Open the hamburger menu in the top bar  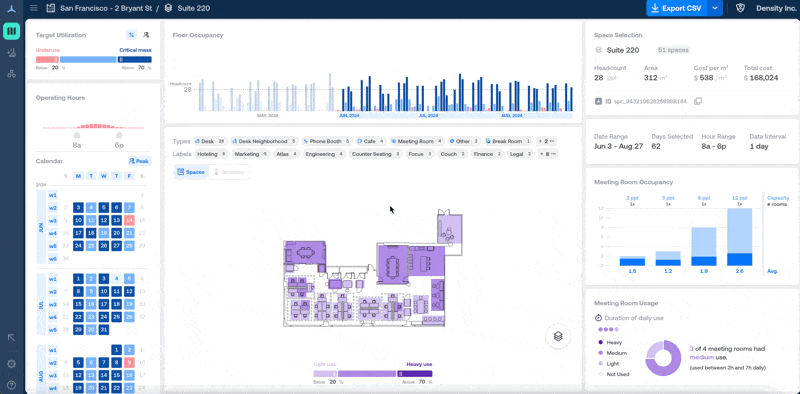[34, 8]
